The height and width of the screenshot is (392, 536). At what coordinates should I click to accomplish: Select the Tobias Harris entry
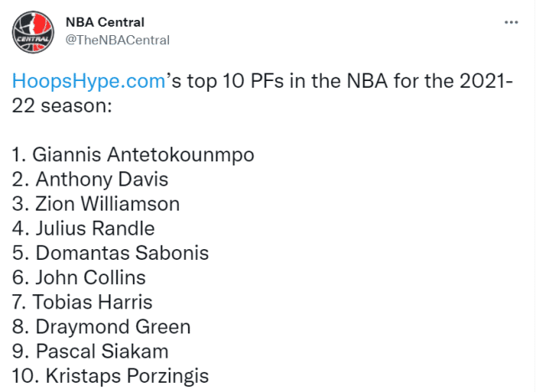82,302
